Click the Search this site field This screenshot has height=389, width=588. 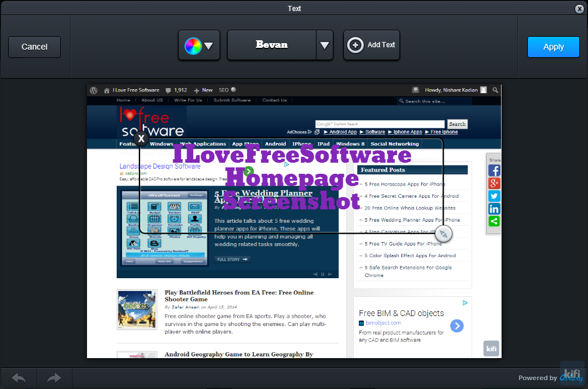coord(434,101)
